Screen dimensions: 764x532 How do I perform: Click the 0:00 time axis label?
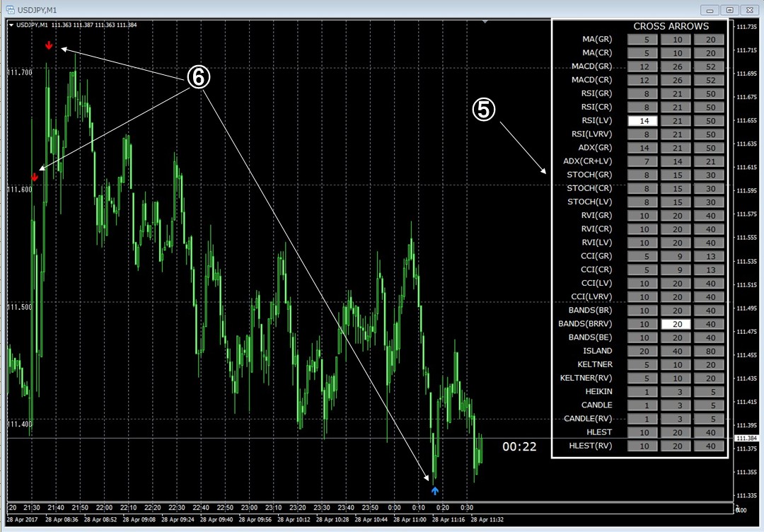(395, 508)
